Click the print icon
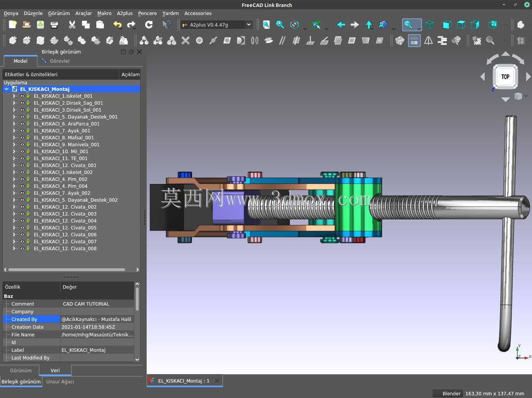Screen dimensions: 532x398 click(x=54, y=25)
